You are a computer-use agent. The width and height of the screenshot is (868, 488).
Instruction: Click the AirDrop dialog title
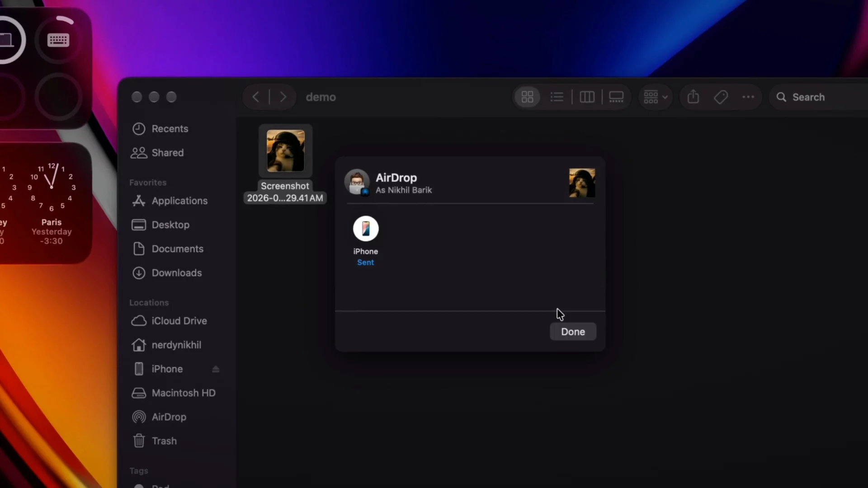[x=396, y=178]
